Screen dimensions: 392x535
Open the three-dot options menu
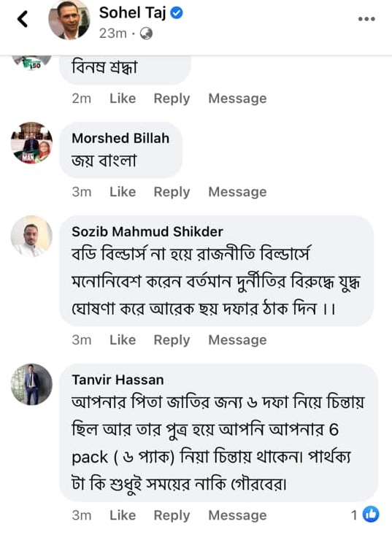coord(366,19)
